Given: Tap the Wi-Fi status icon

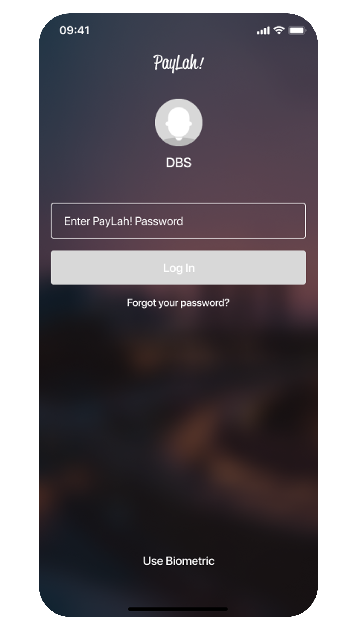Looking at the screenshot, I should [279, 30].
